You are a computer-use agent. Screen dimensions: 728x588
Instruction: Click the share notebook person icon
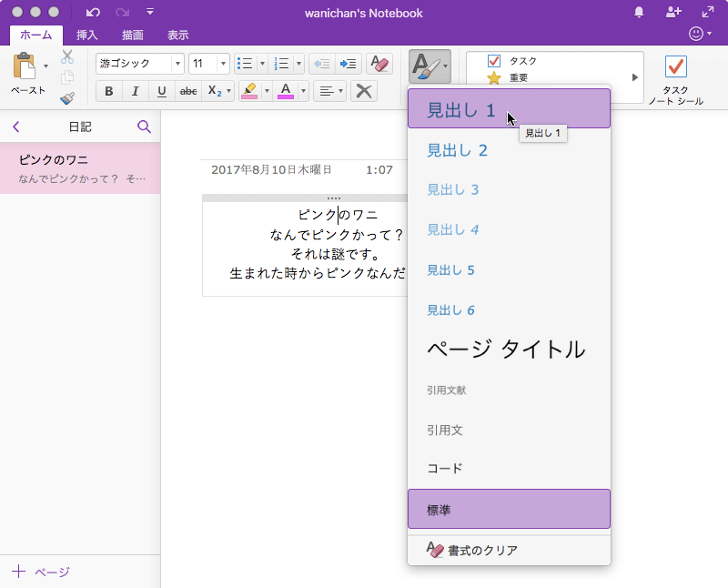pos(673,12)
